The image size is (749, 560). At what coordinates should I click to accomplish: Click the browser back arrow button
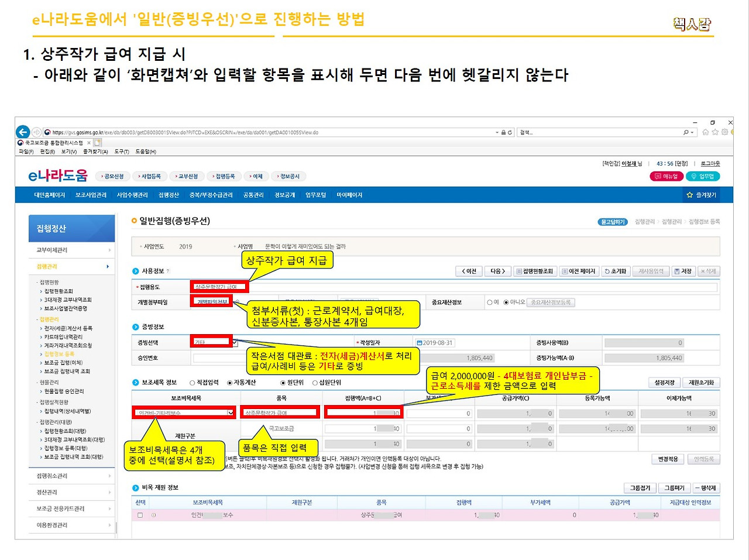(23, 132)
